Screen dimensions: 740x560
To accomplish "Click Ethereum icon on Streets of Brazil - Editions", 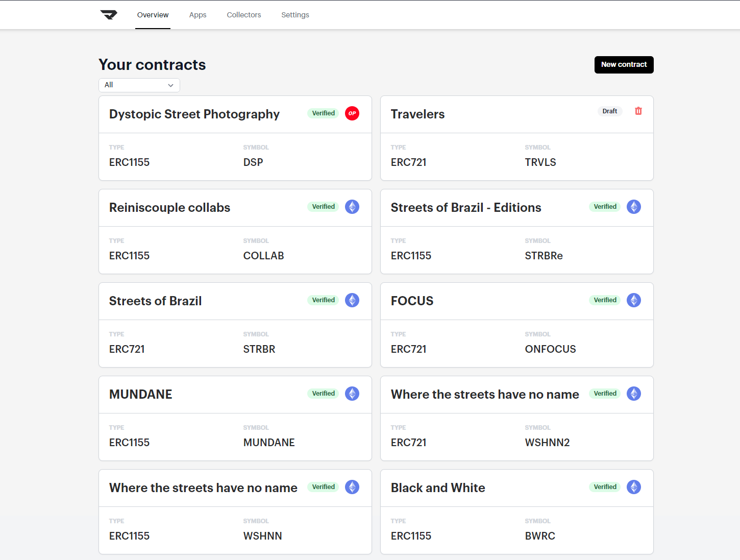I will tap(634, 207).
